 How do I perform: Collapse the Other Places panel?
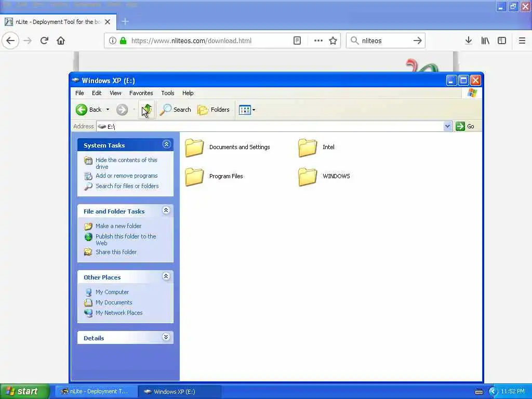pyautogui.click(x=166, y=276)
